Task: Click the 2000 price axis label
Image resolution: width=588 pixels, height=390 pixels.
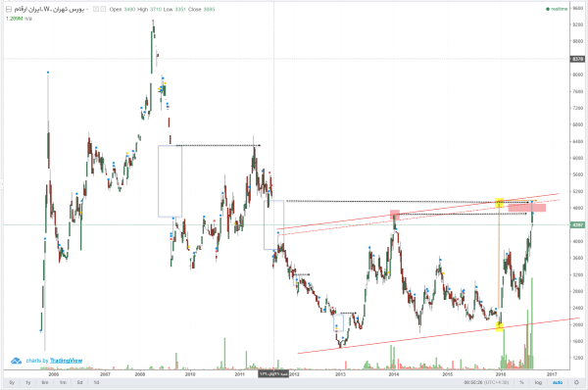Action: (x=577, y=324)
